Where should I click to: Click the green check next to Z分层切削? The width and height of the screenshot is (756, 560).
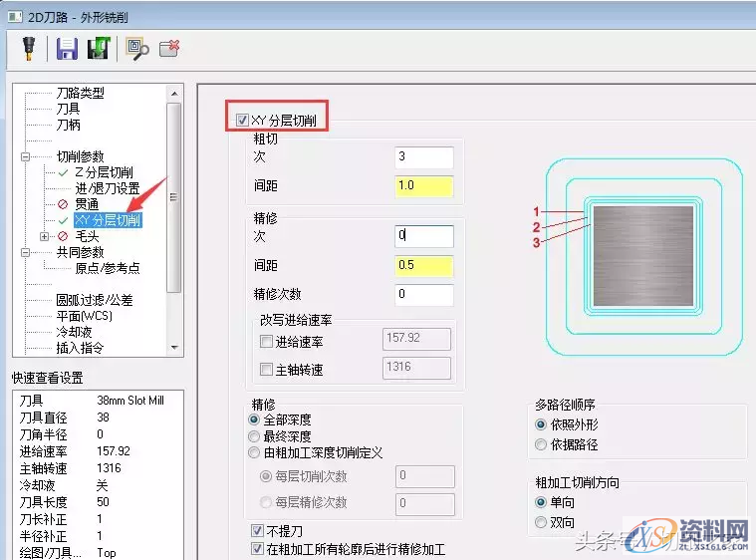pyautogui.click(x=63, y=172)
